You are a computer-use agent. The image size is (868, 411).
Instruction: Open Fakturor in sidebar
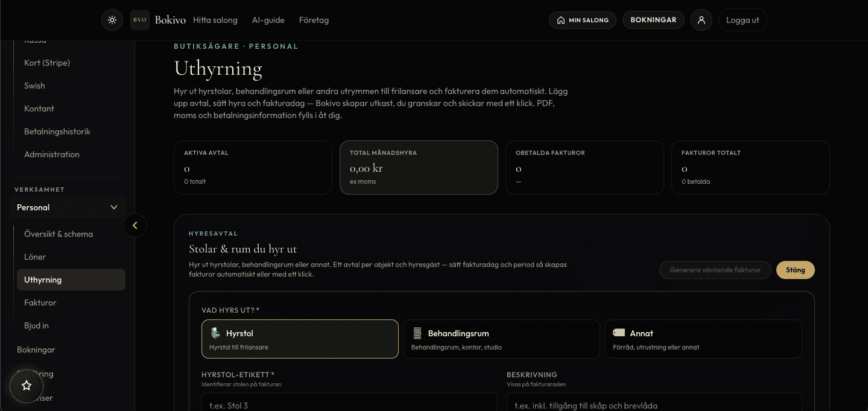tap(71, 303)
